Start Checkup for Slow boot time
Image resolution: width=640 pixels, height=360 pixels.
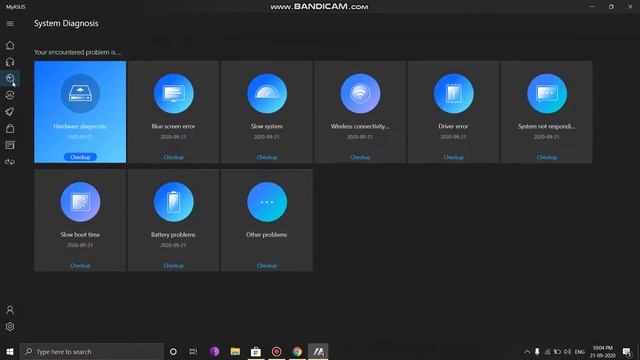click(80, 266)
